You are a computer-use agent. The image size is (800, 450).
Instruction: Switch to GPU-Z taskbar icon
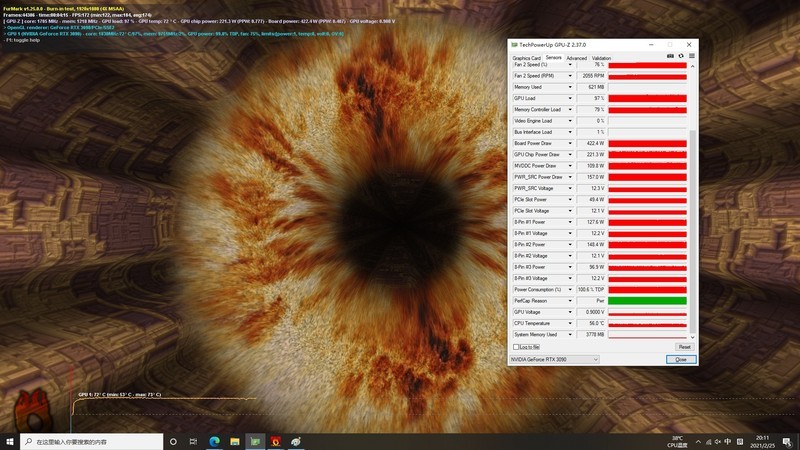255,441
